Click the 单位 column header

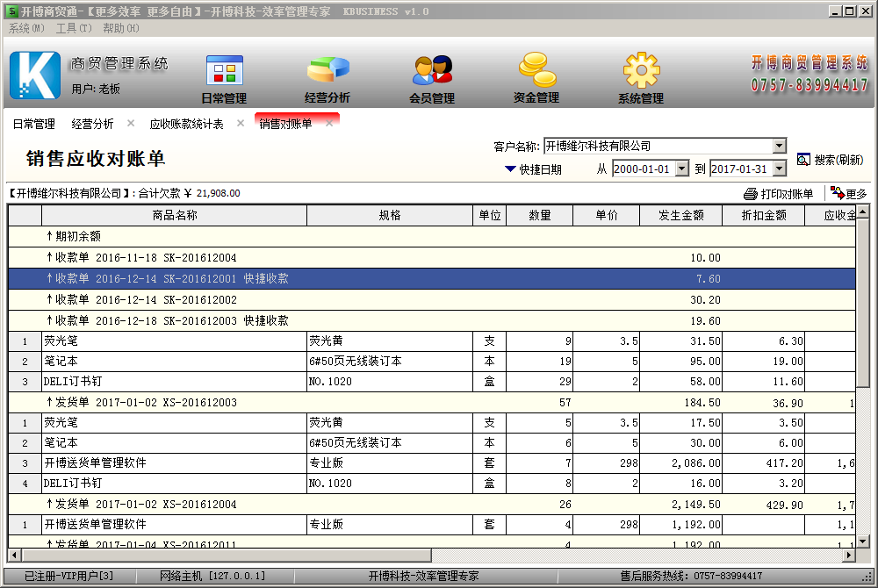[x=489, y=215]
